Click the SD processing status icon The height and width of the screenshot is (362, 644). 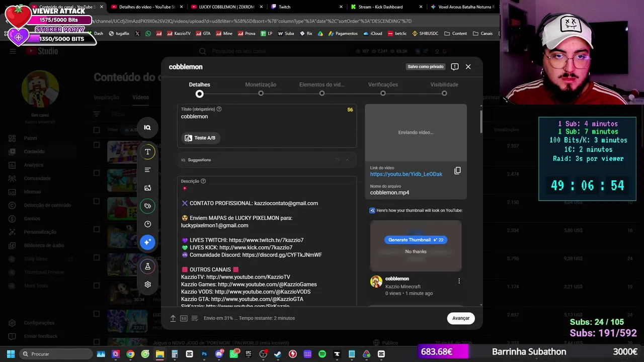point(184,318)
